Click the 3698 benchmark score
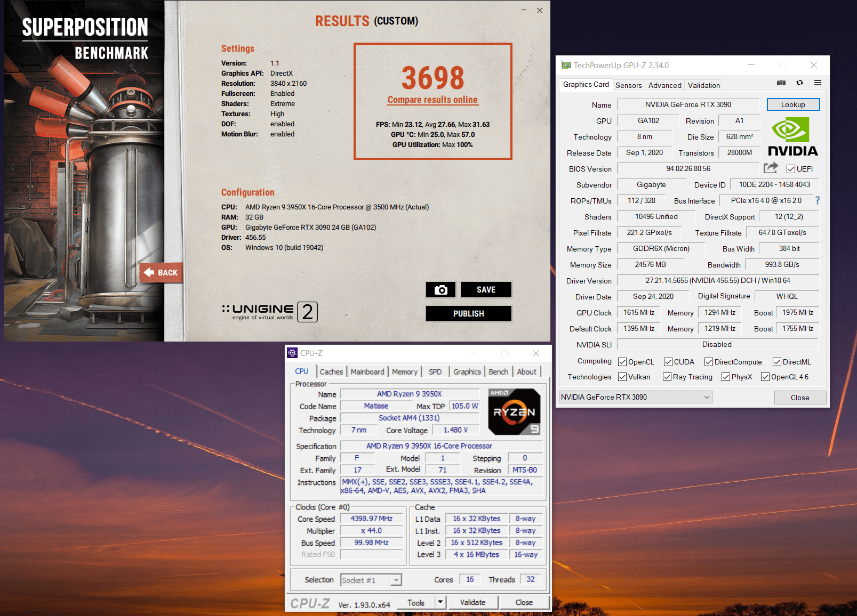This screenshot has width=857, height=616. pyautogui.click(x=433, y=78)
